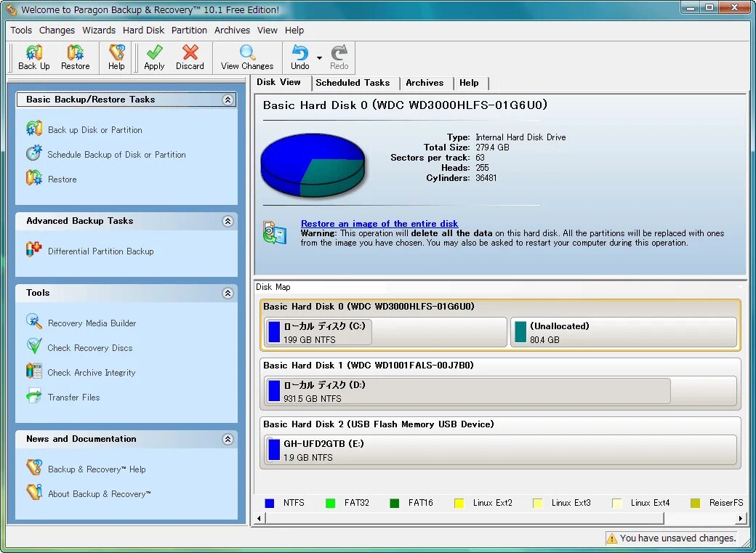Click the horizontal scrollbar left arrow
This screenshot has height=553, width=756.
point(260,518)
